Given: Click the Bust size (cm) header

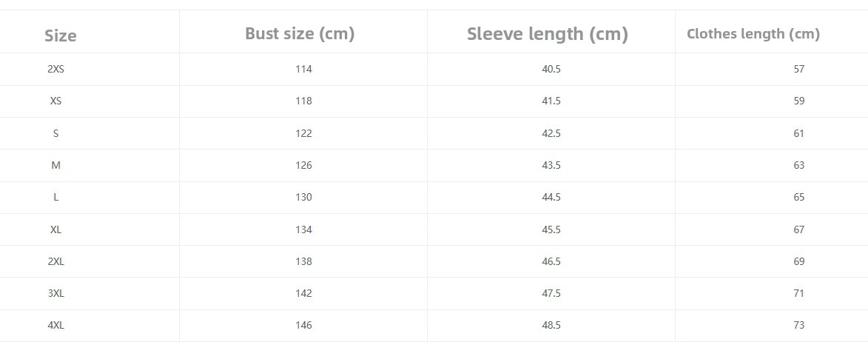Looking at the screenshot, I should [x=300, y=33].
